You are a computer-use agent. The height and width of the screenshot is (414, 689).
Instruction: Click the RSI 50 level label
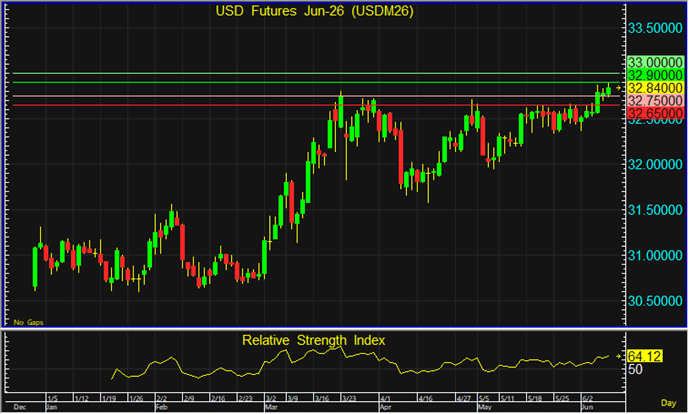[x=635, y=370]
